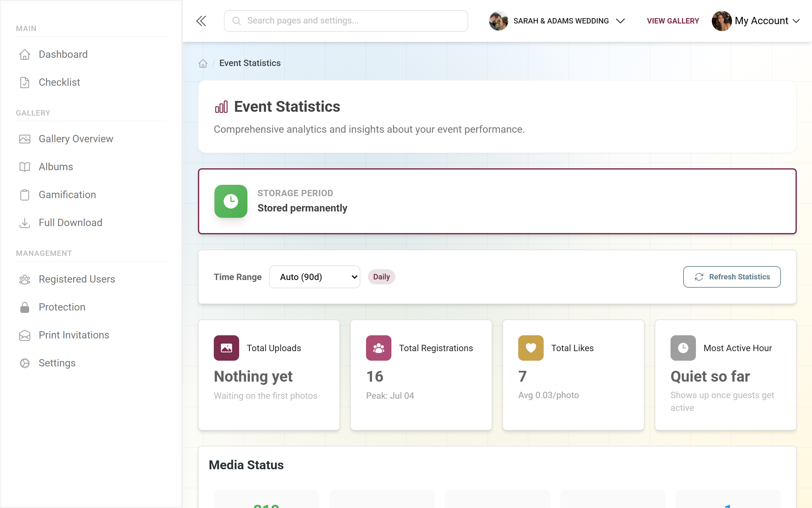812x508 pixels.
Task: Click Avg 0.03/photo text
Action: (x=549, y=395)
